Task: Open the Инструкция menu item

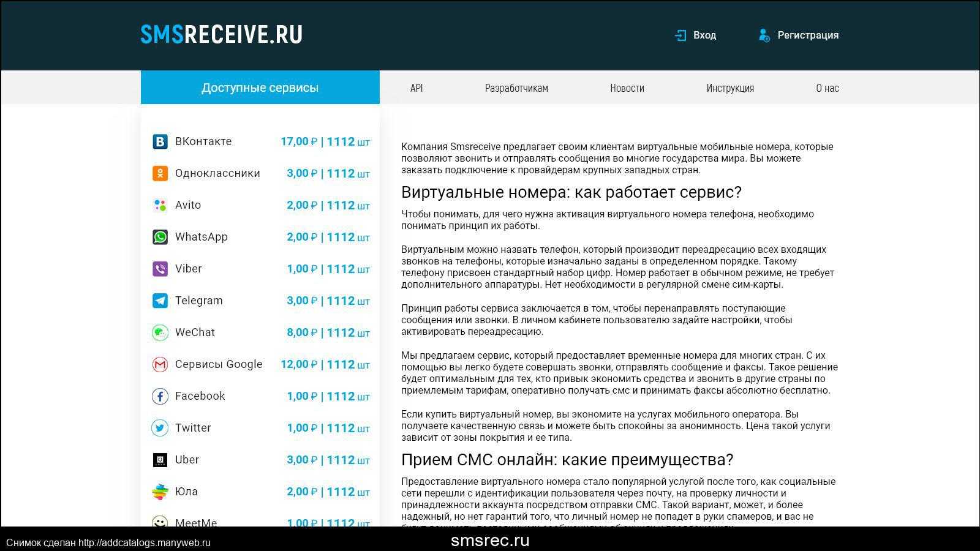Action: click(x=730, y=88)
